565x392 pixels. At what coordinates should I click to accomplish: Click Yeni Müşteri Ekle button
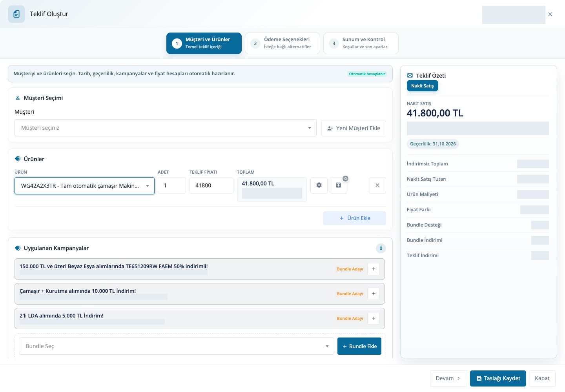pyautogui.click(x=354, y=128)
